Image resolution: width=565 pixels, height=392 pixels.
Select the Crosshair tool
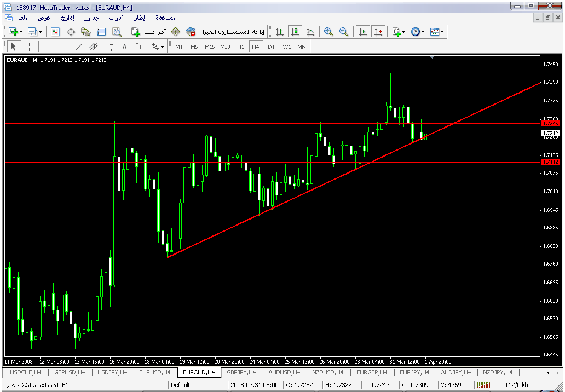(29, 47)
